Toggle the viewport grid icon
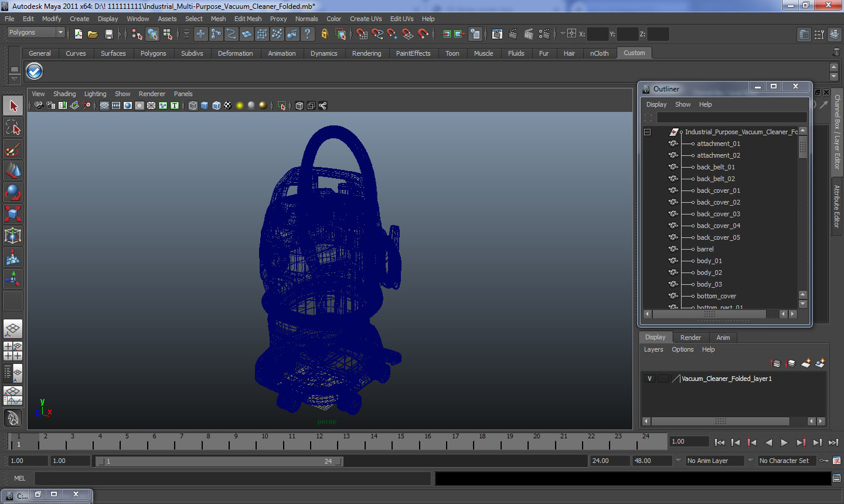Viewport: 844px width, 504px height. pyautogui.click(x=104, y=105)
